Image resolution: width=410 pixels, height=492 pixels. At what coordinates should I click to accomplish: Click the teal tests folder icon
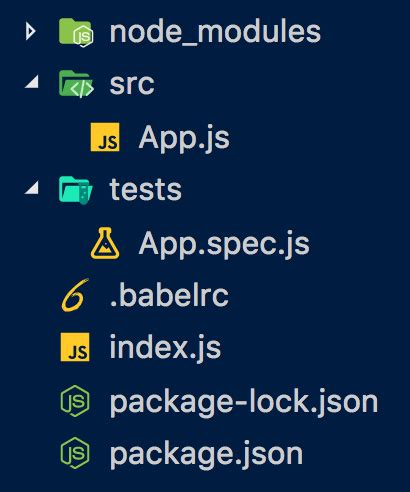coord(76,190)
